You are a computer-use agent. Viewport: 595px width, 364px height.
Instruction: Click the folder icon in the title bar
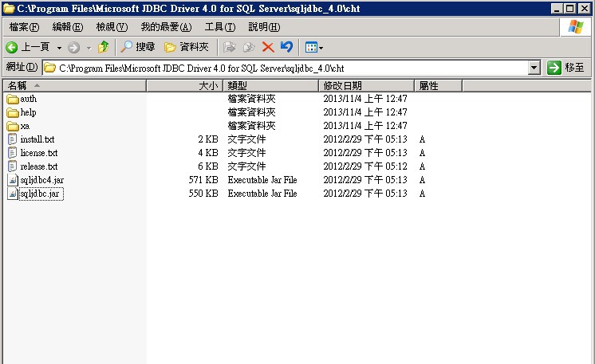(x=9, y=8)
